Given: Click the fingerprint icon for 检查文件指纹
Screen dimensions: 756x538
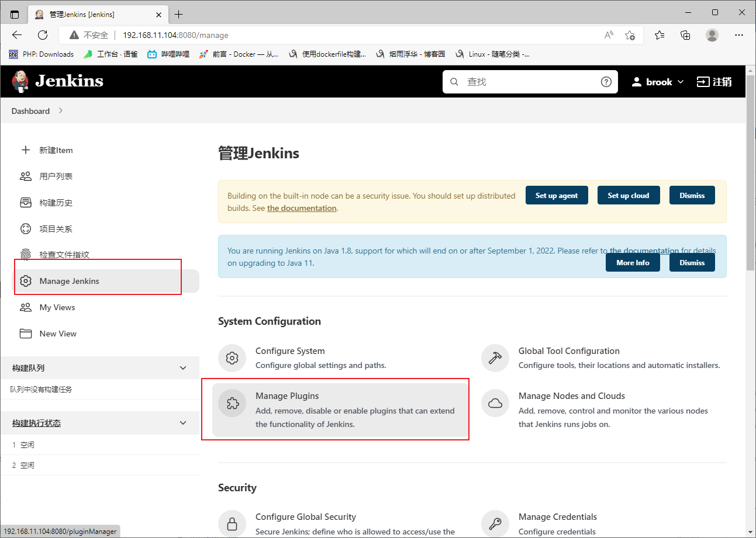Looking at the screenshot, I should pyautogui.click(x=25, y=255).
